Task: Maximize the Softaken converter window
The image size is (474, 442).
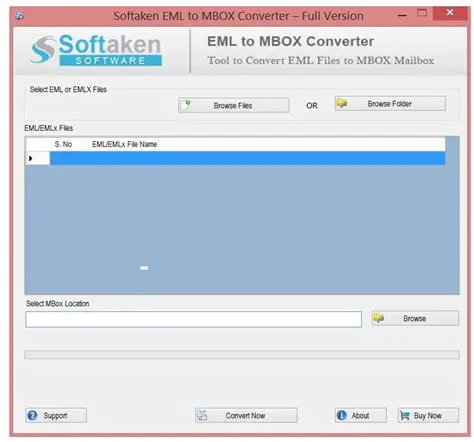Action: (422, 13)
